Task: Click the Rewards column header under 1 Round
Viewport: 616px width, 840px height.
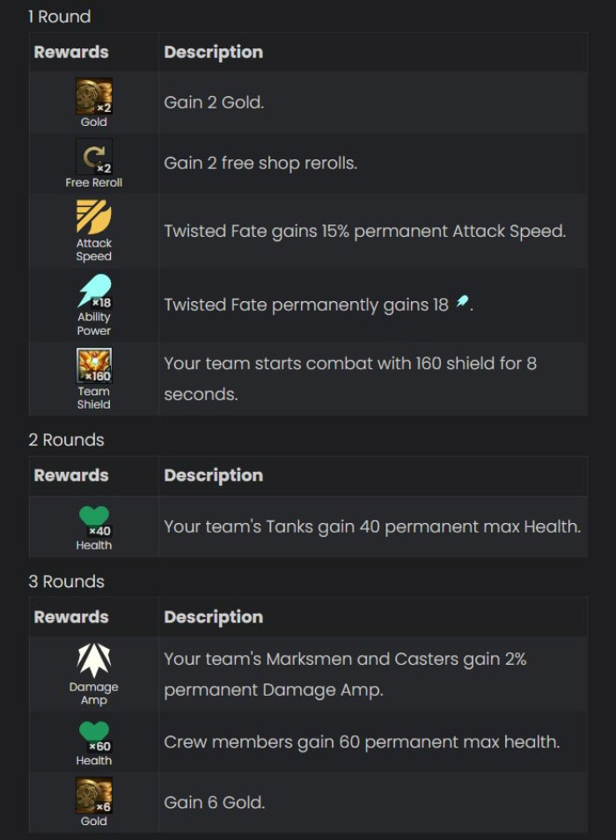Action: tap(70, 52)
